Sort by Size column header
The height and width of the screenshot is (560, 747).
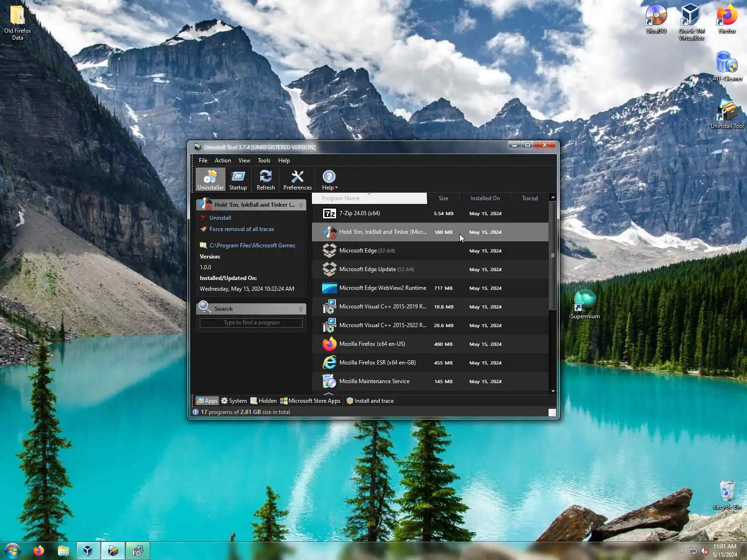pyautogui.click(x=443, y=198)
